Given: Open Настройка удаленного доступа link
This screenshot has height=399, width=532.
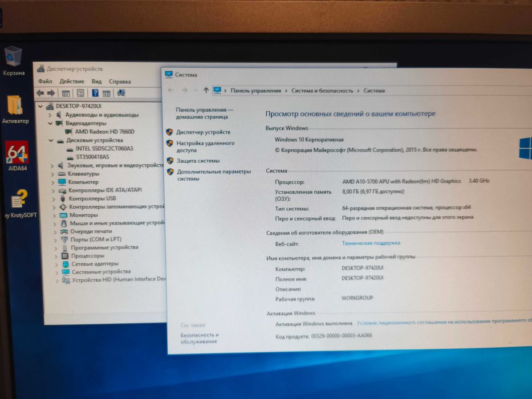Looking at the screenshot, I should click(205, 146).
